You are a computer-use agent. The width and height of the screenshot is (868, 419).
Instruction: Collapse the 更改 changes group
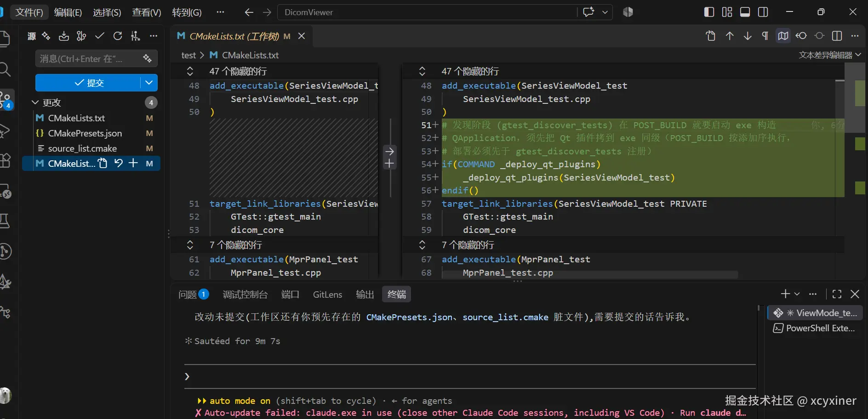35,102
